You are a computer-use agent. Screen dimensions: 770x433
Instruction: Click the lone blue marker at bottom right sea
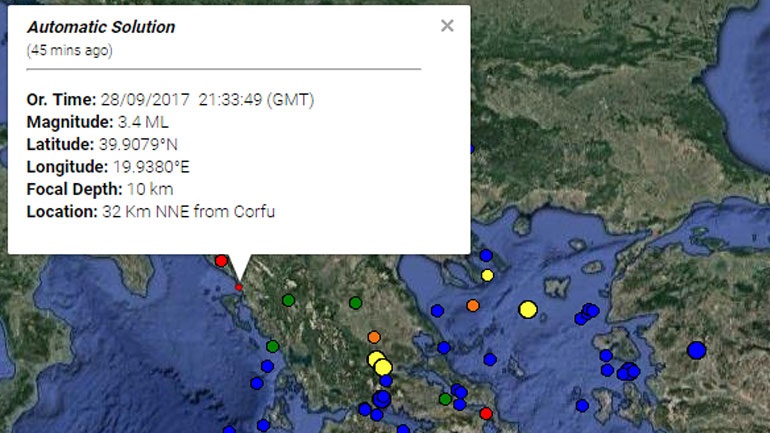(x=582, y=406)
